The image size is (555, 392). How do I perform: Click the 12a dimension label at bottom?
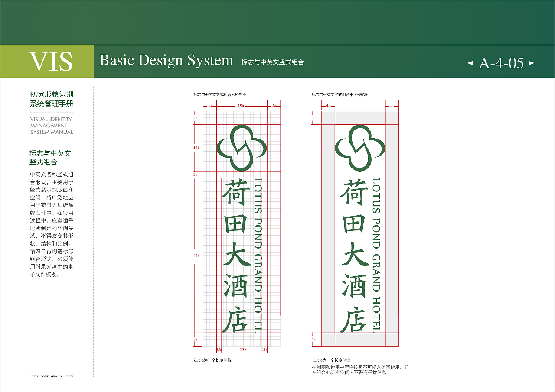243,349
